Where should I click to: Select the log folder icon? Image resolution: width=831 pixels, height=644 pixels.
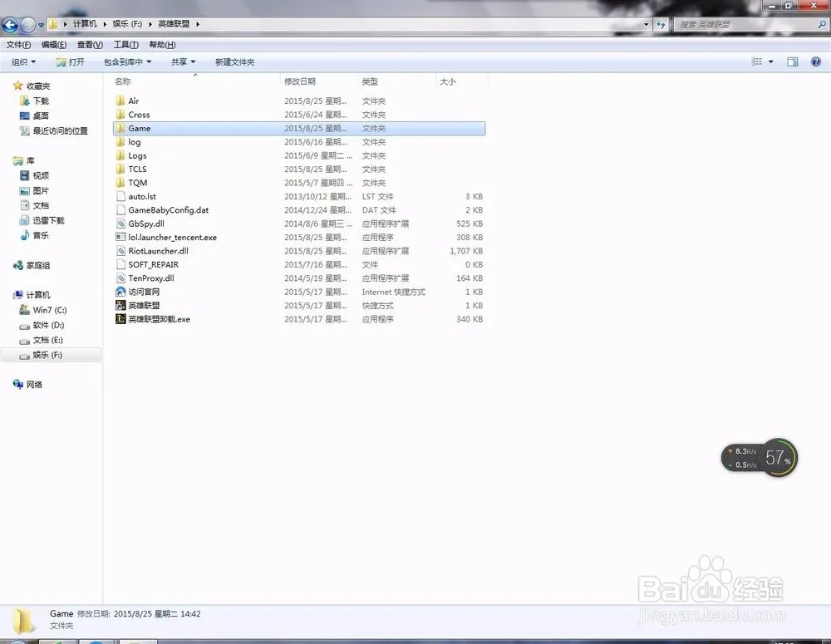120,141
